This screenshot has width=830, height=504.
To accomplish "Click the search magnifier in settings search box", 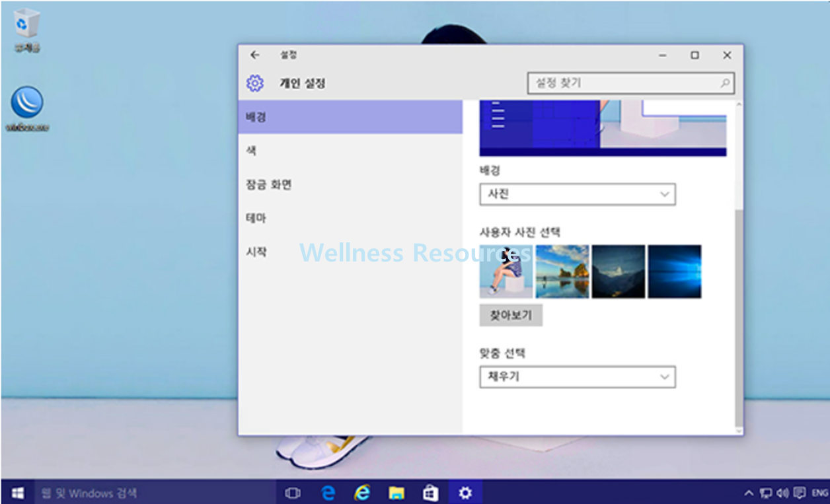I will pos(725,83).
